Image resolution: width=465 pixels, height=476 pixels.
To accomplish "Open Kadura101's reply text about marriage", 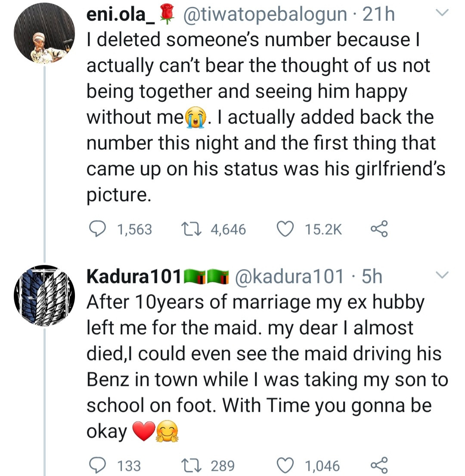I will click(258, 366).
